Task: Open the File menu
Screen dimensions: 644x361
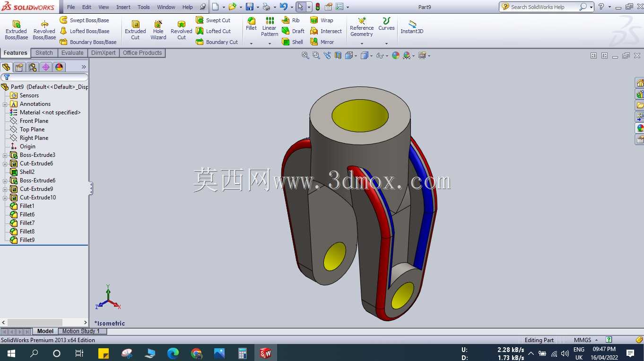Action: pos(71,7)
